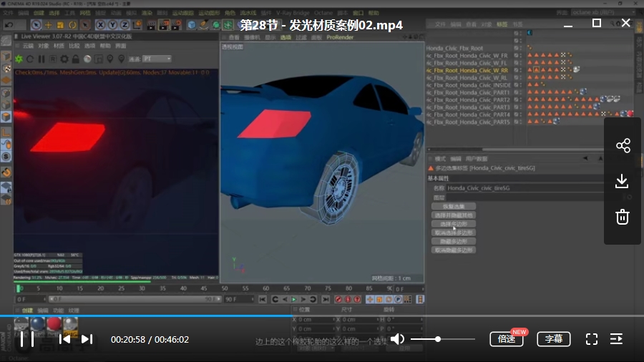This screenshot has width=644, height=362.
Task: Open main 渲染 menu in menu bar
Action: [x=147, y=13]
